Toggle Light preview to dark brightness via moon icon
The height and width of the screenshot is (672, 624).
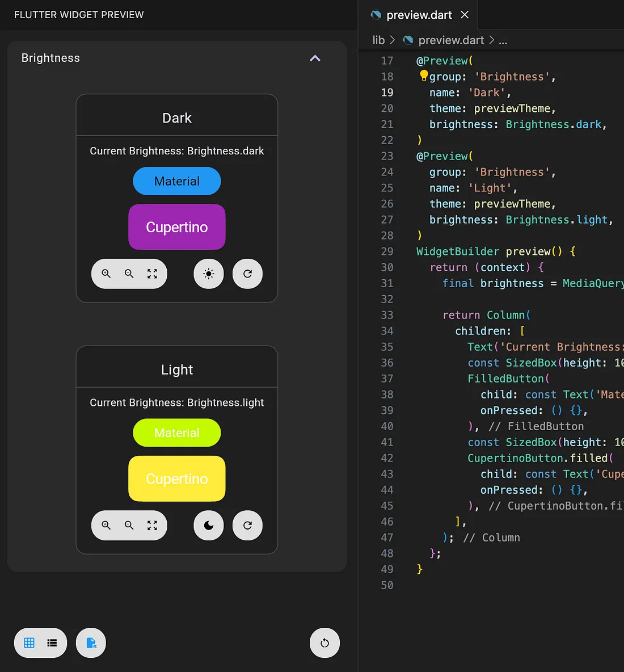tap(208, 525)
